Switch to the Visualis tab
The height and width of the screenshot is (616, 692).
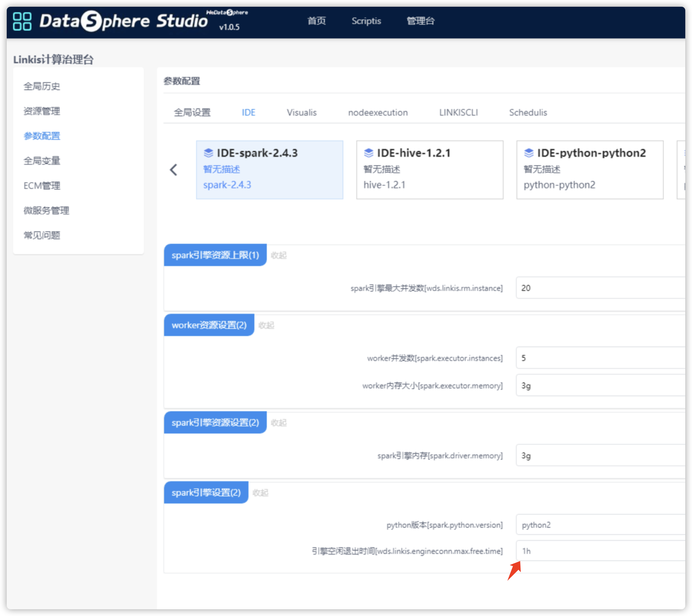(301, 113)
